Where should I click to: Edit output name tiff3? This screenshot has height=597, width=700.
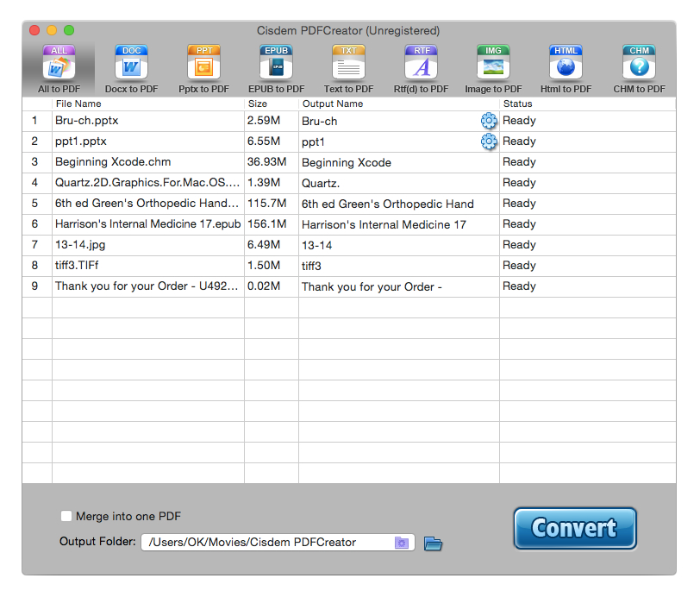click(311, 267)
